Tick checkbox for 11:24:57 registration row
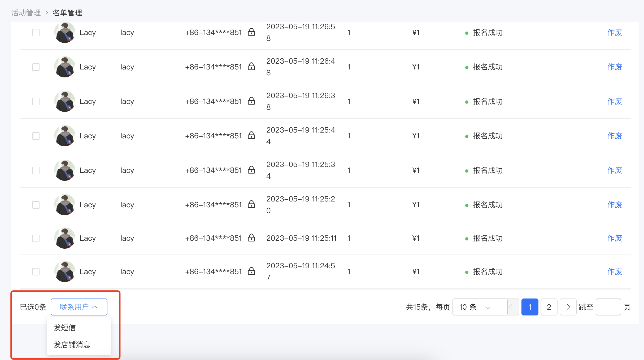The height and width of the screenshot is (360, 644). pos(36,272)
